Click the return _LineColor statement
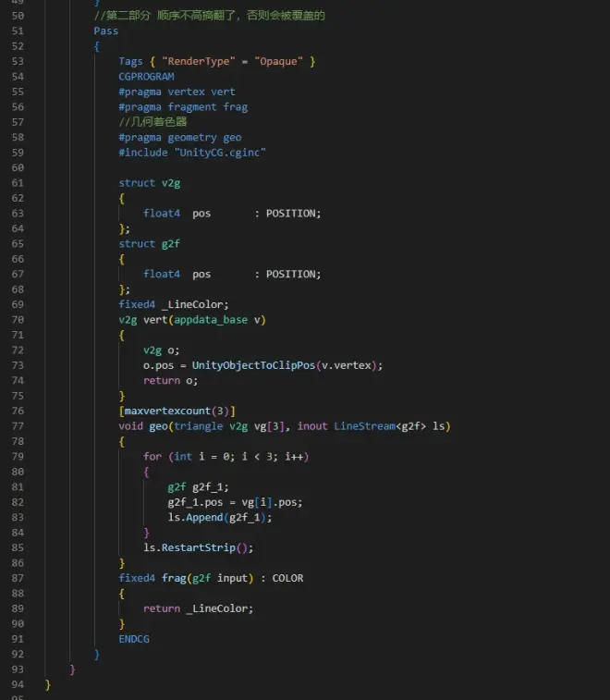Screen dimensions: 610x700 198,608
